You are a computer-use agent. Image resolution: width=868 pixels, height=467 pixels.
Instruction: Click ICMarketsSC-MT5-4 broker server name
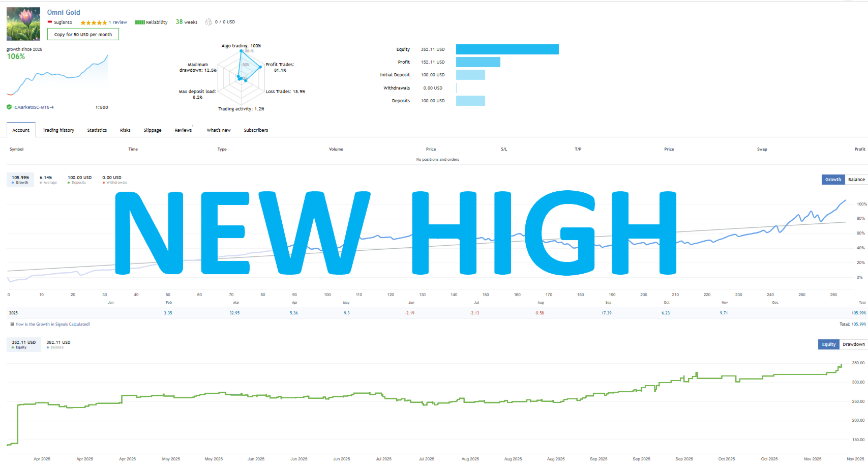pyautogui.click(x=34, y=107)
